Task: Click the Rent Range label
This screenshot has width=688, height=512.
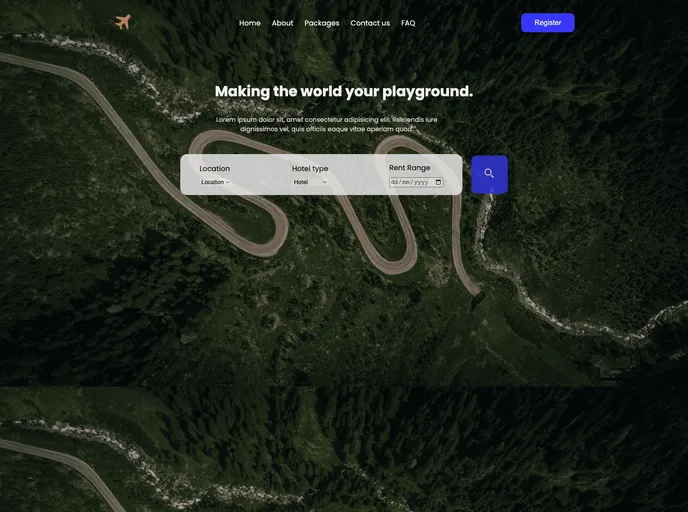Action: [409, 168]
